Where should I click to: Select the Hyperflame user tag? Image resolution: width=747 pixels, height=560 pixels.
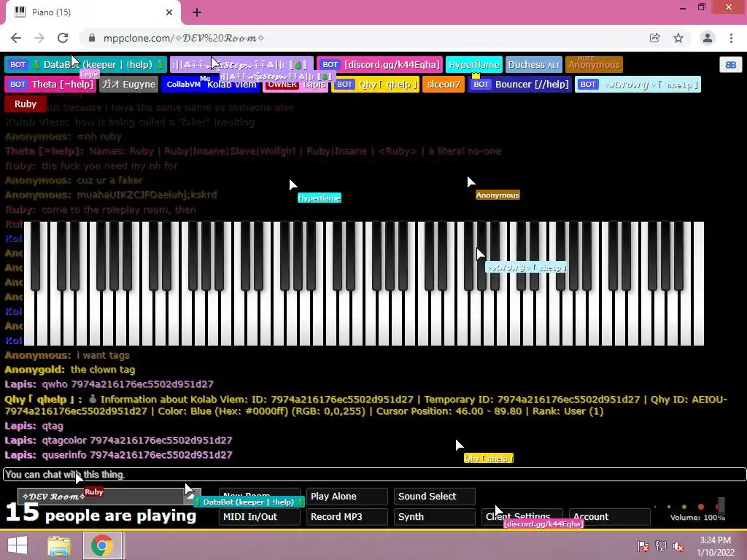[474, 65]
